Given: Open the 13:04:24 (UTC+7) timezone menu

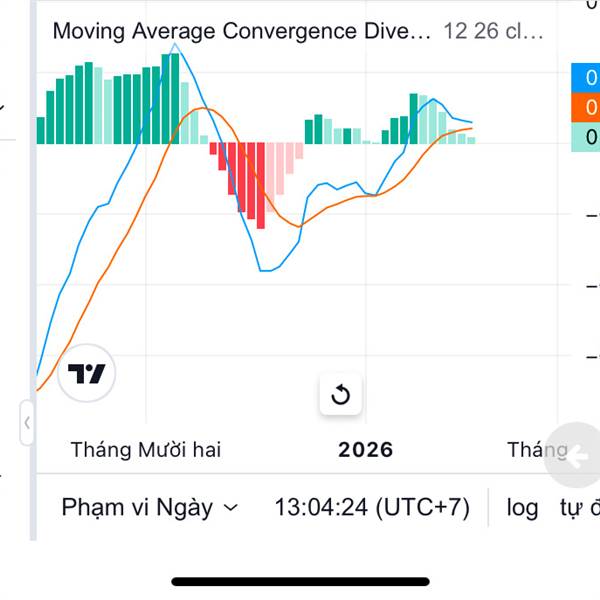Looking at the screenshot, I should (x=372, y=507).
